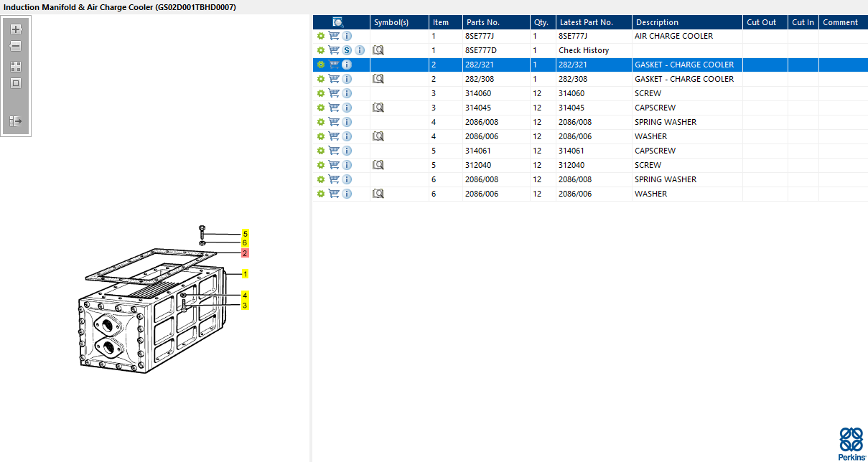Click green gear for screw 312040
The height and width of the screenshot is (462, 868).
click(321, 165)
